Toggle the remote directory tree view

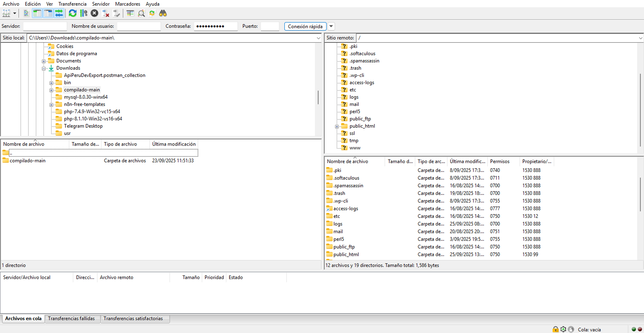tap(48, 13)
